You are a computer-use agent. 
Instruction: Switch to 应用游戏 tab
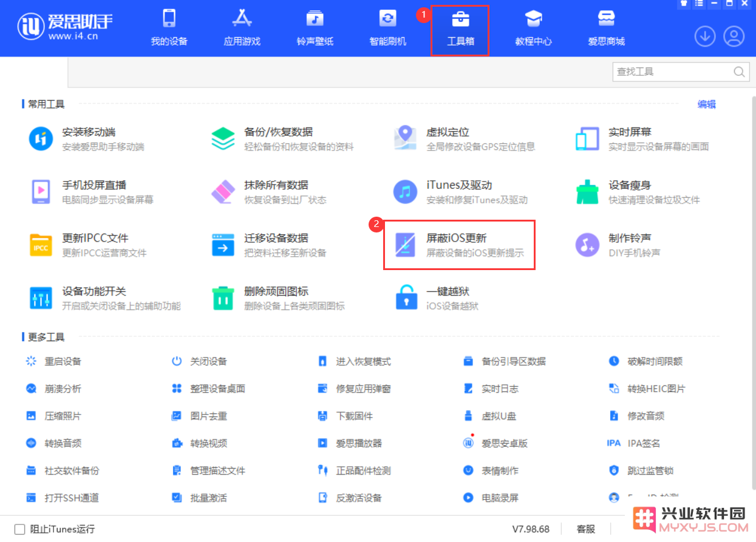(242, 28)
